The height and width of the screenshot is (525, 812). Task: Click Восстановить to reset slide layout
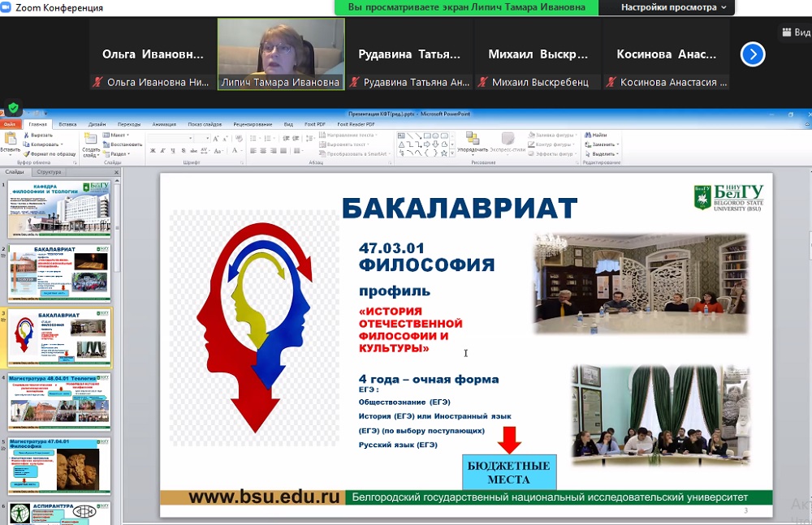(123, 144)
